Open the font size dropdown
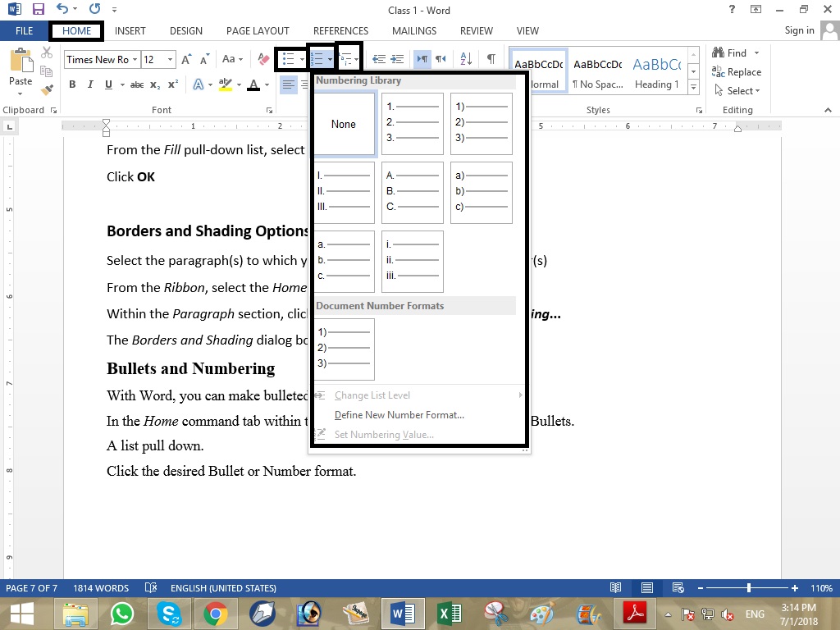The height and width of the screenshot is (630, 840). (170, 59)
